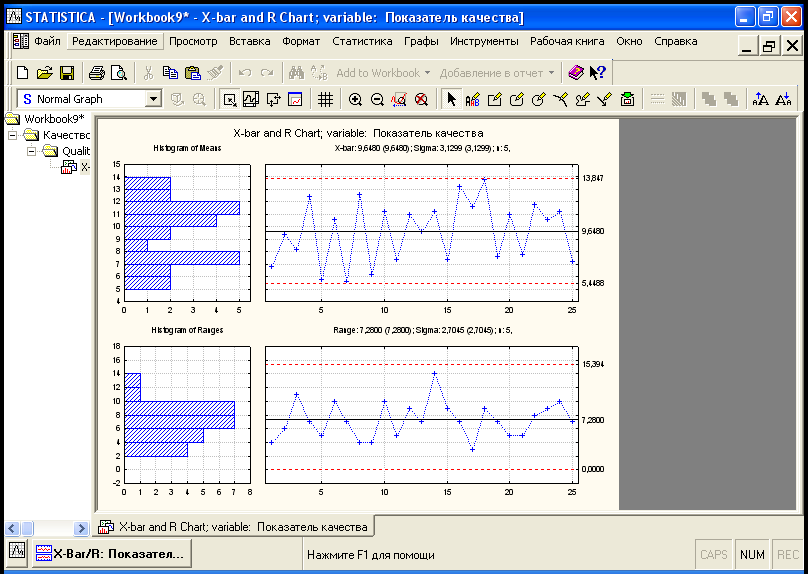
Task: Click the Histogram of Means label
Action: click(187, 148)
